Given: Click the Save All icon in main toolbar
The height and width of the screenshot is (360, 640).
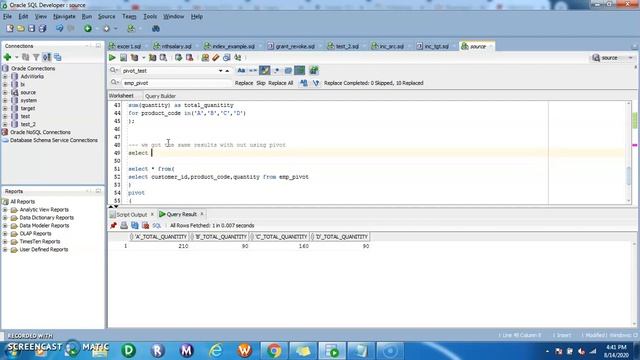Looking at the screenshot, I should tap(42, 29).
